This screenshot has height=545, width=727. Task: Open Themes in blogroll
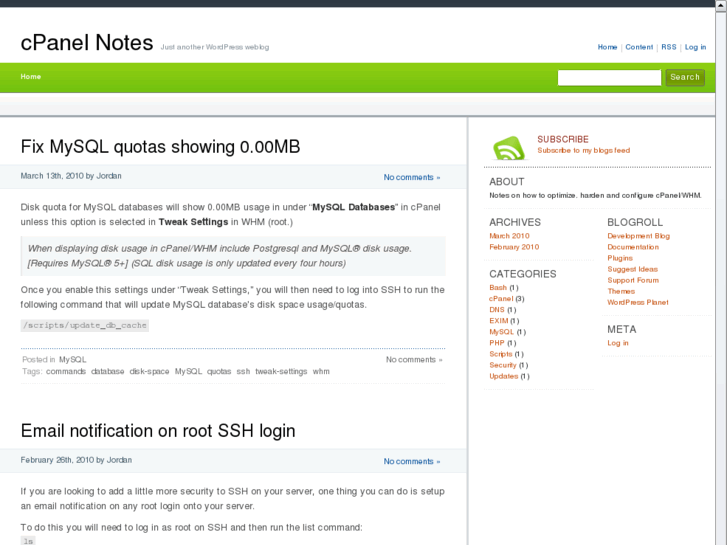click(621, 291)
